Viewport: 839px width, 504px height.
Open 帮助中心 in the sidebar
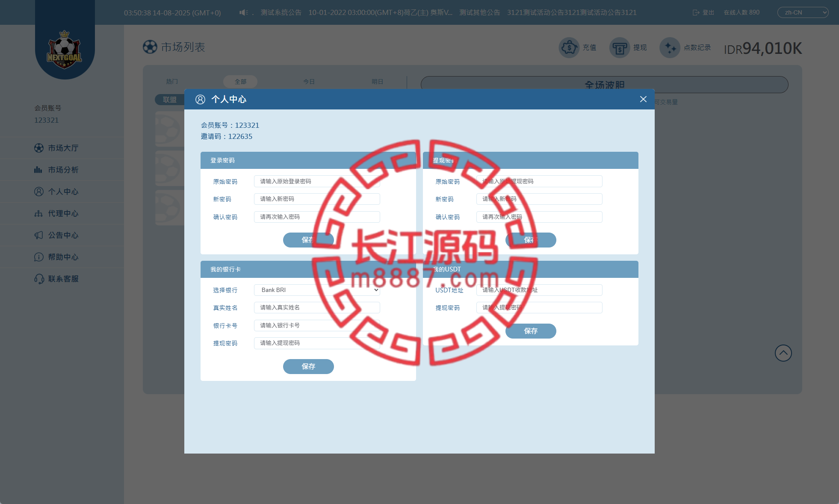tap(56, 257)
